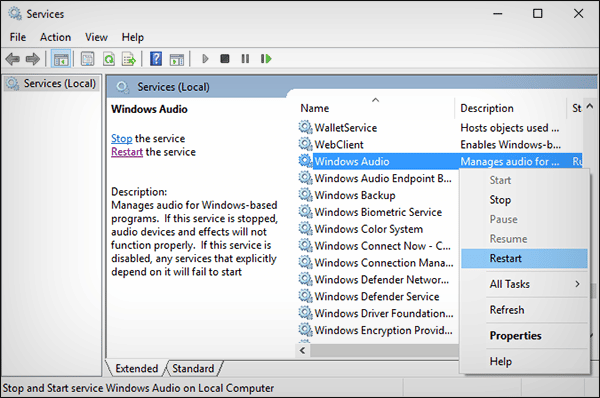Click the gear icon beside Windows Color System
Image resolution: width=600 pixels, height=398 pixels.
point(305,228)
